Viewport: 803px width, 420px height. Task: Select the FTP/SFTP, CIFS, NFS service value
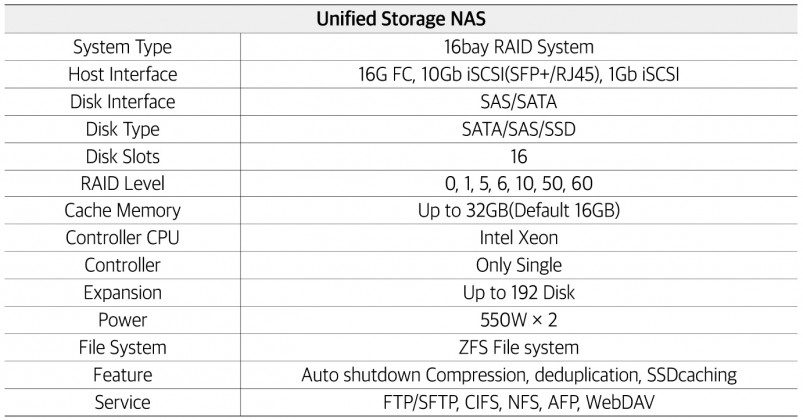pyautogui.click(x=518, y=402)
